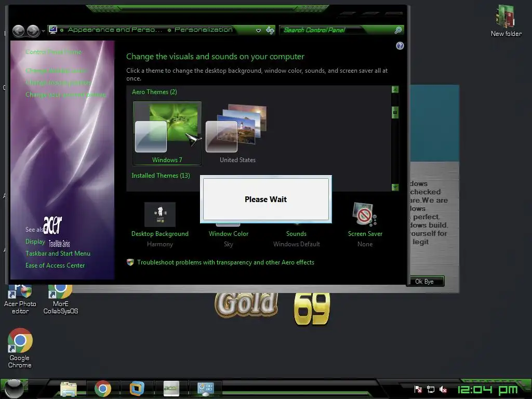Click the theme list scrollbar thumb
532x399 pixels.
point(395,112)
